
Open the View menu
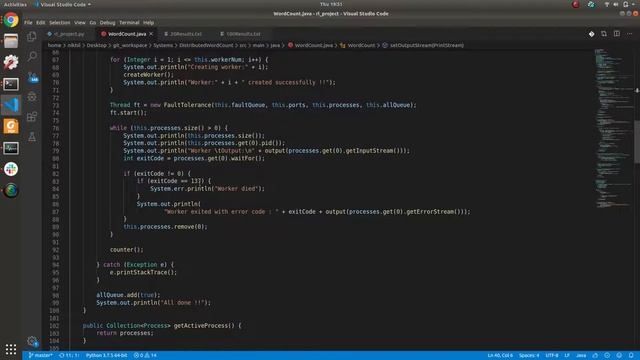pyautogui.click(x=80, y=23)
